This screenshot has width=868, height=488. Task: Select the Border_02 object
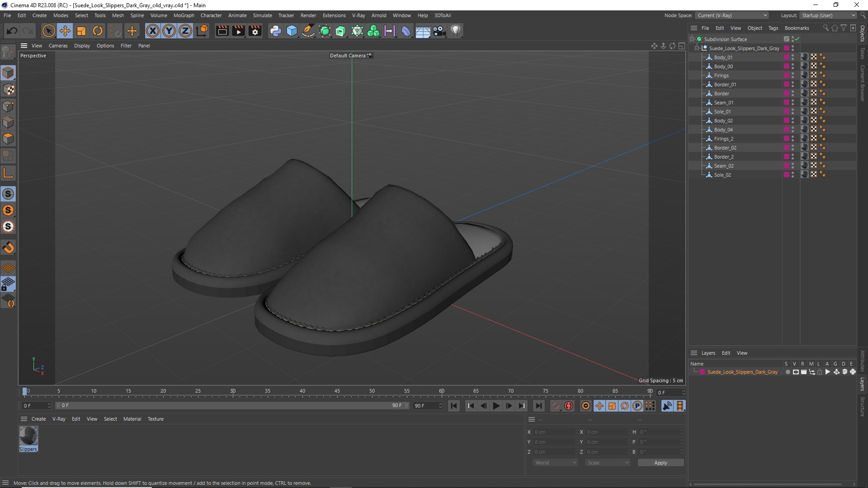click(x=725, y=148)
